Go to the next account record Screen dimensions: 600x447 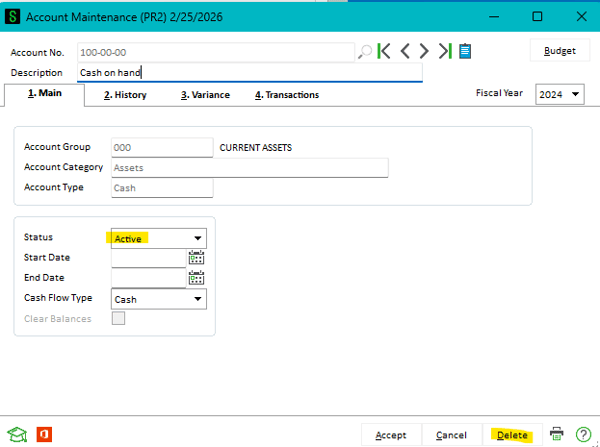coord(424,51)
